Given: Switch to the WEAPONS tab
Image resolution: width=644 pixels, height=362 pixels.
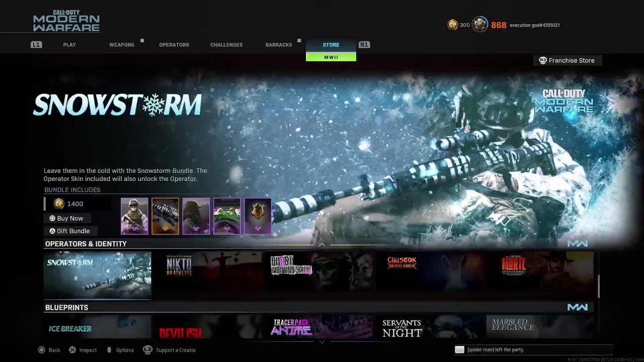Looking at the screenshot, I should [122, 45].
